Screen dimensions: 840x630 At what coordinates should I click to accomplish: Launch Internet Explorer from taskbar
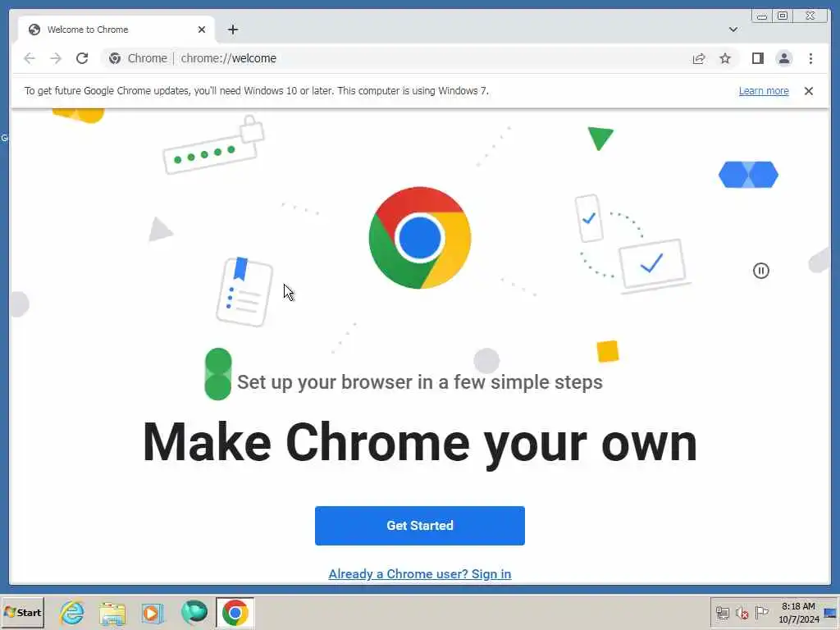pyautogui.click(x=72, y=612)
